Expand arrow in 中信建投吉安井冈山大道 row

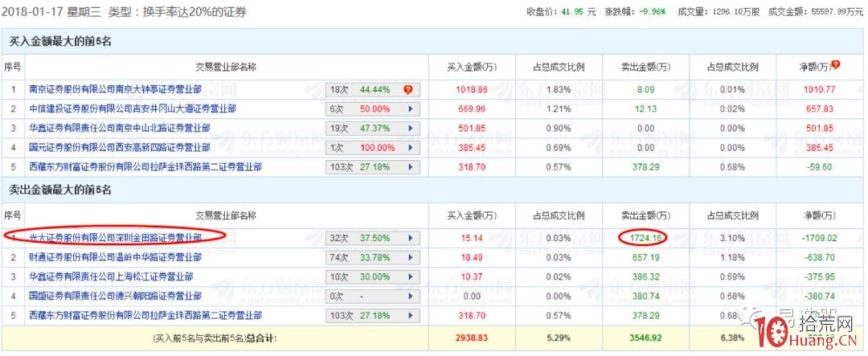tap(411, 109)
